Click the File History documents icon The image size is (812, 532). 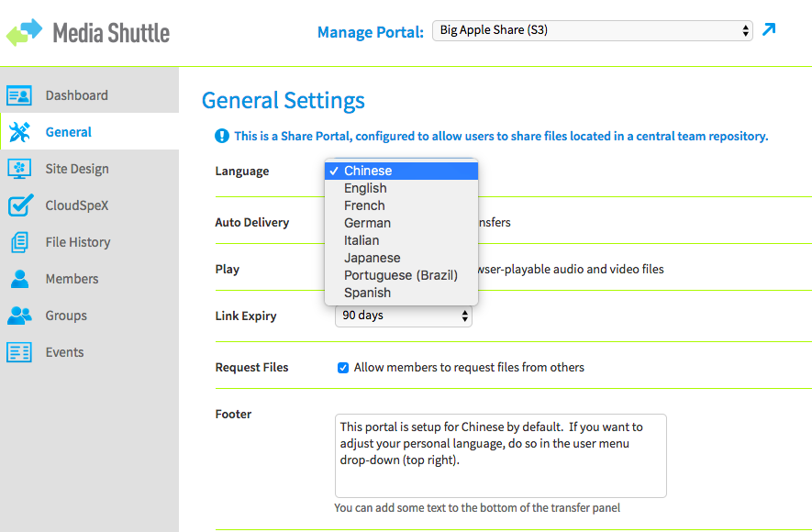(x=19, y=242)
